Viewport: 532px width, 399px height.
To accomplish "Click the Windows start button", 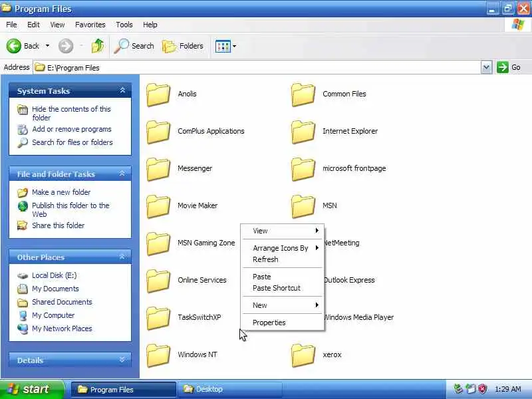I will point(31,389).
